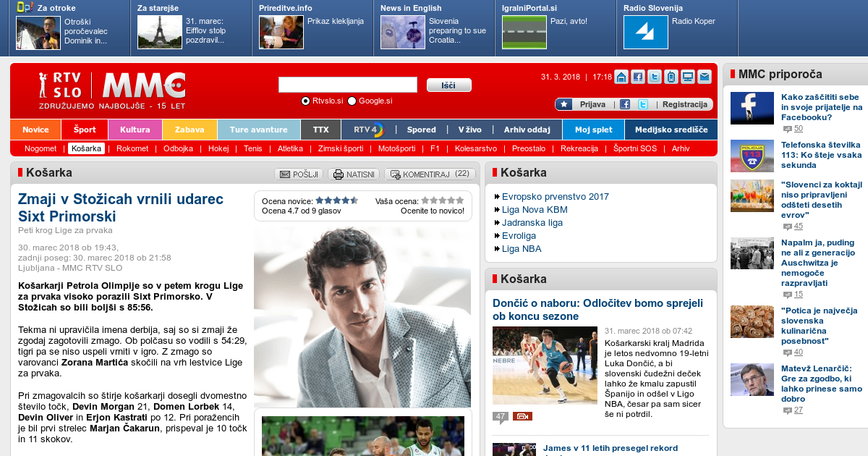Click the home icon in red header
The height and width of the screenshot is (456, 868).
[621, 77]
